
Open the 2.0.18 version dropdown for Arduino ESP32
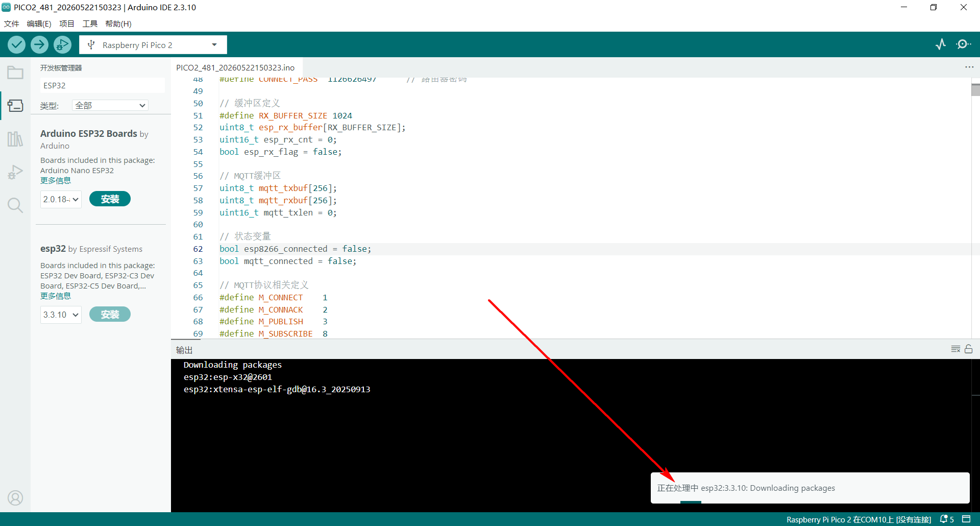click(x=61, y=199)
